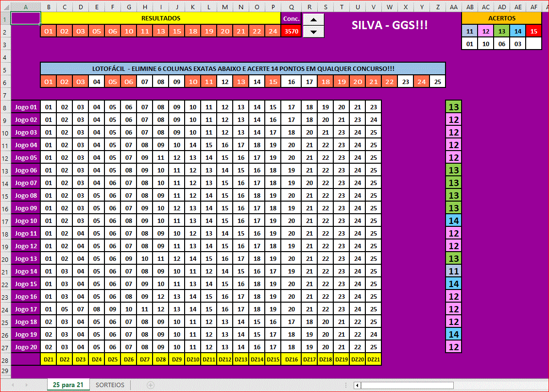This screenshot has height=392, width=549.
Task: Select the DZ21 column label cell
Action: click(373, 359)
